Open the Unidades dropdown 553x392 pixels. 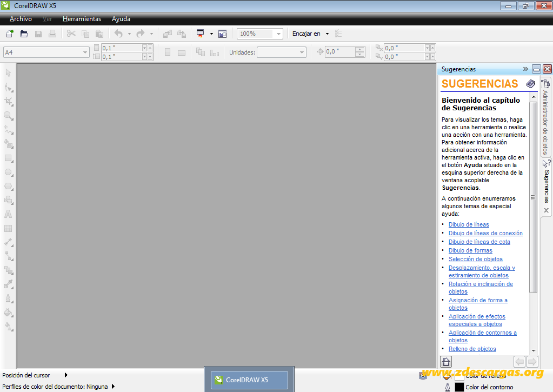tap(302, 52)
